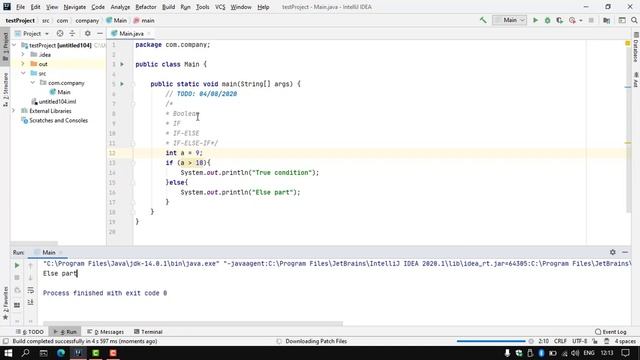The width and height of the screenshot is (640, 360).
Task: Select Scratches and Consoles item
Action: tap(54, 120)
